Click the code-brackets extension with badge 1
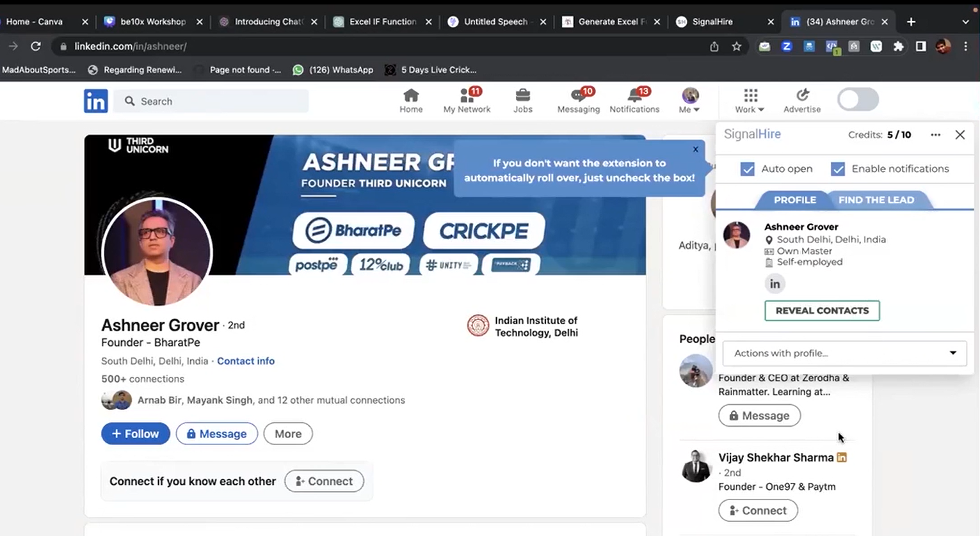Image resolution: width=980 pixels, height=536 pixels. click(831, 47)
